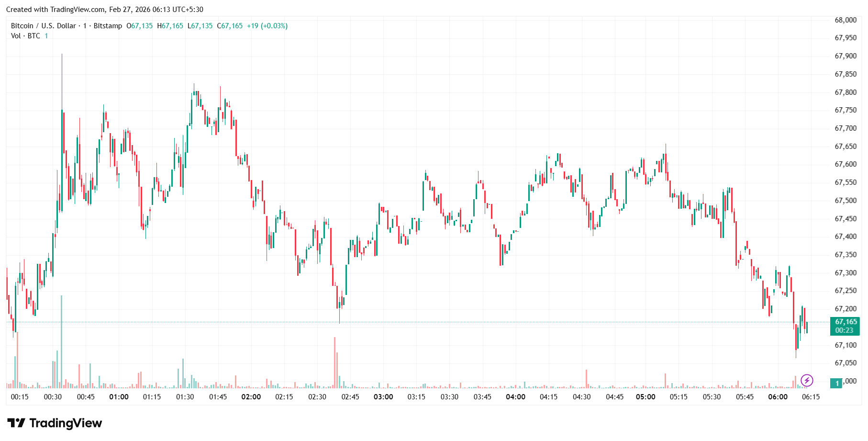Viewport: 868px width, 441px height.
Task: Click the high price value H67,165
Action: click(170, 26)
